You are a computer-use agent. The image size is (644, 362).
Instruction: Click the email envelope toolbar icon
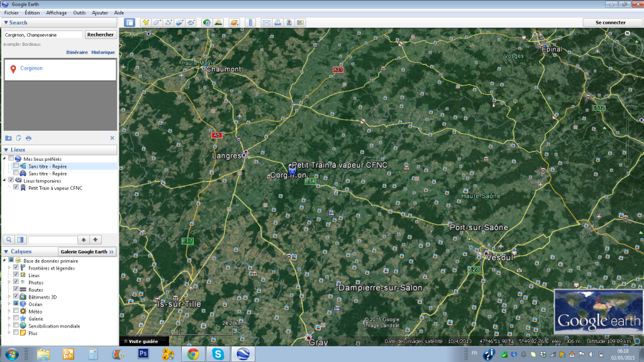coord(266,23)
